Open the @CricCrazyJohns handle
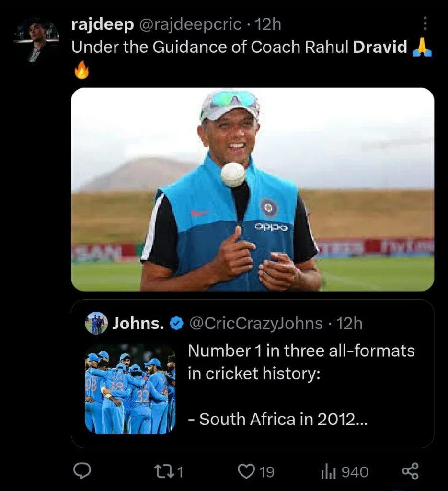The width and height of the screenshot is (448, 491). coord(256,324)
